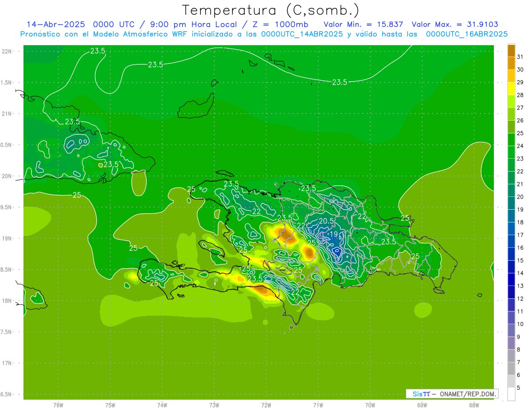This screenshot has height=411, width=532.
Task: Click the '27' value on the color bar
Action: [520, 108]
